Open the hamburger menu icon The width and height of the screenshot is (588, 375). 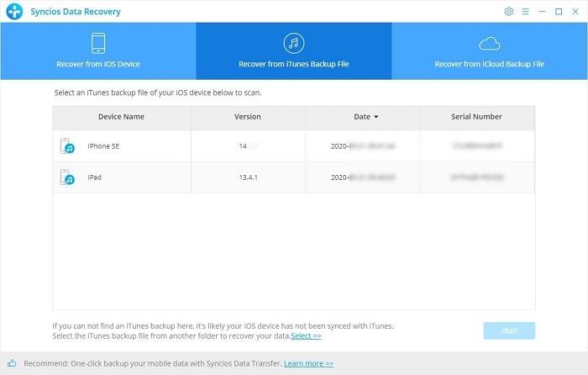(525, 12)
